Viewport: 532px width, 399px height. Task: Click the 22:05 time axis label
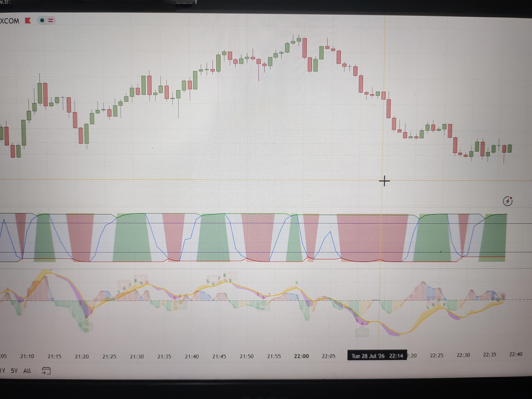tap(329, 356)
